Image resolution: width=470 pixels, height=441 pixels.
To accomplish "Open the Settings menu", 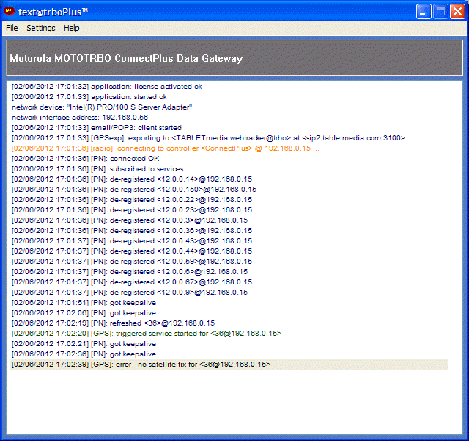I will 41,28.
